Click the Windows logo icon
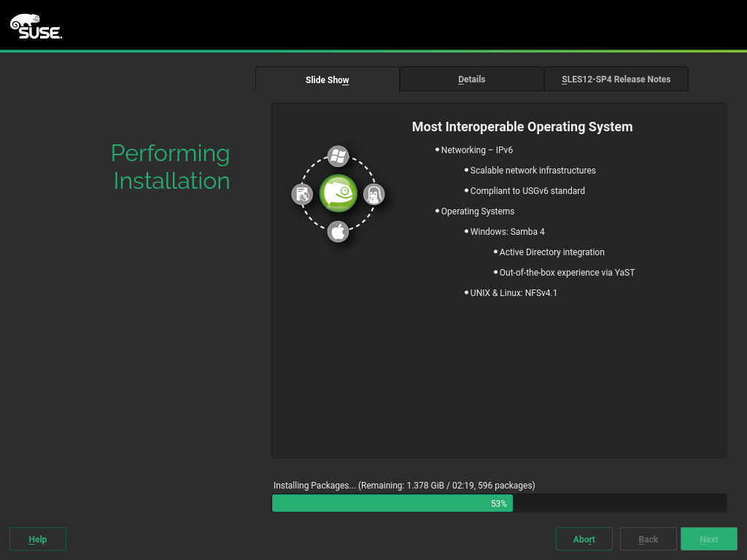 (x=338, y=155)
